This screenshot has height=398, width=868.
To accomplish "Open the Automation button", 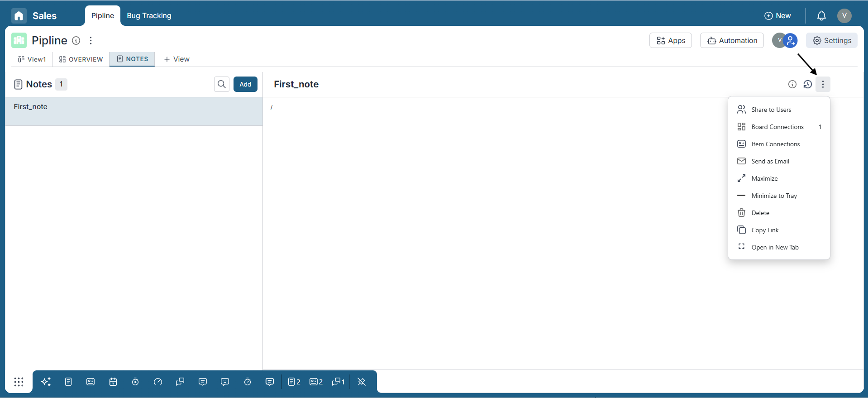I will (x=732, y=40).
